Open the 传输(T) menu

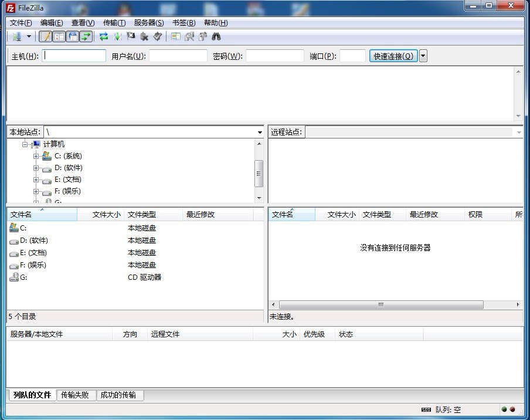tap(114, 23)
